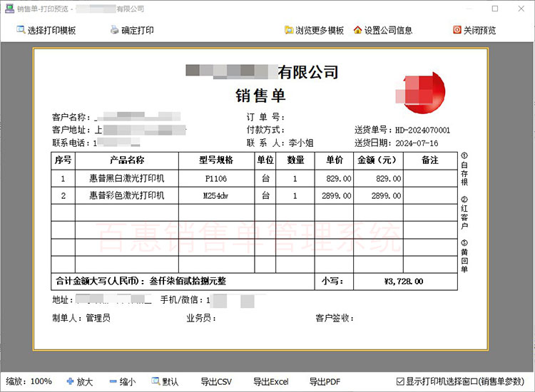The image size is (535, 392).
Task: Click the 订单号: label
Action: (x=265, y=118)
